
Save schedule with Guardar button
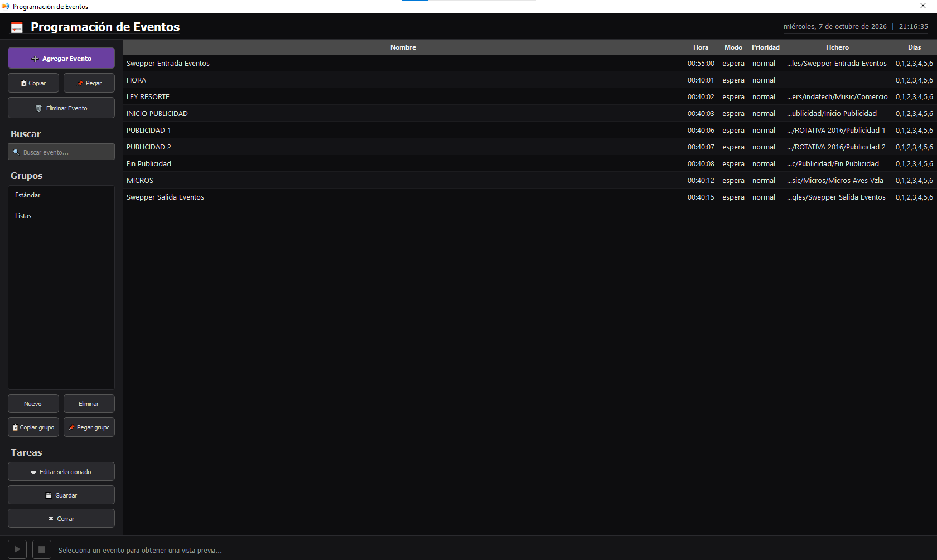[x=61, y=495]
